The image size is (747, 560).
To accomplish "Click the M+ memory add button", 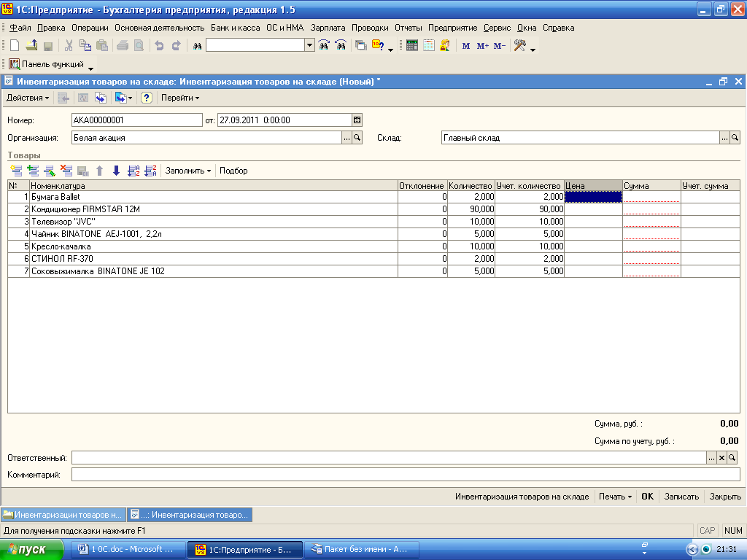I will 483,46.
